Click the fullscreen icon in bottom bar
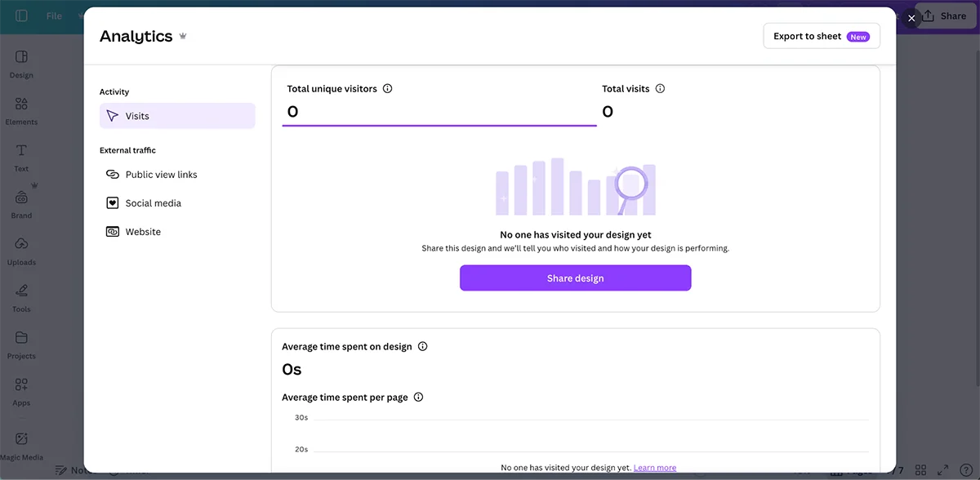 (942, 470)
